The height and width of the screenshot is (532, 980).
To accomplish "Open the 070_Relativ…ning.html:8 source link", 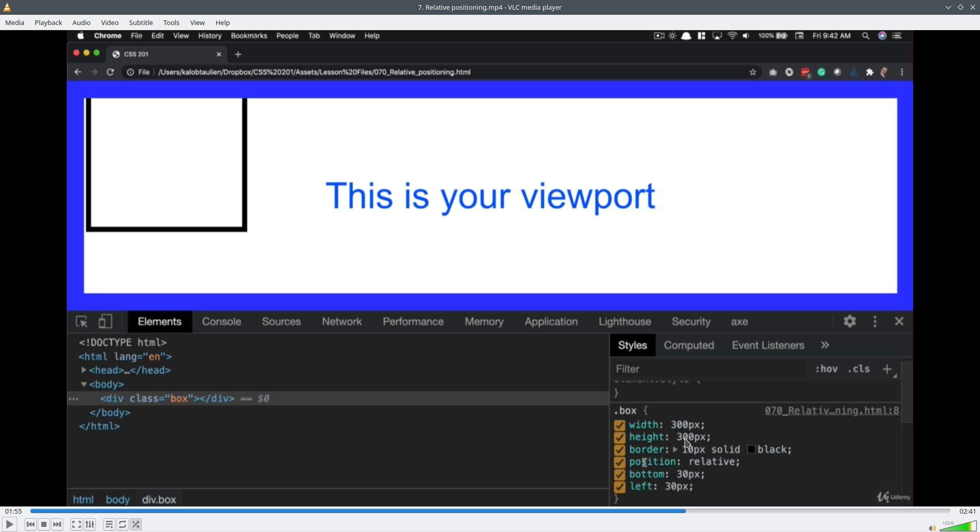I will click(x=832, y=411).
